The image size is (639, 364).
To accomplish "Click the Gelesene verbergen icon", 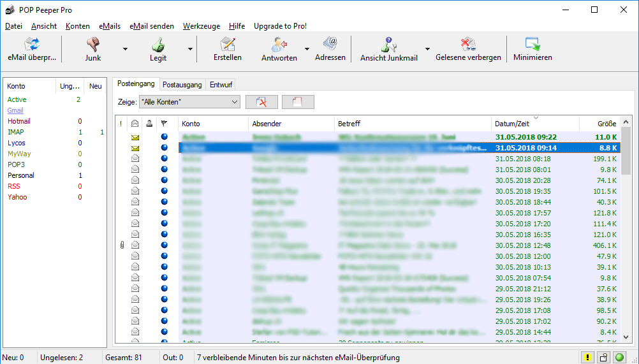I will pyautogui.click(x=468, y=44).
